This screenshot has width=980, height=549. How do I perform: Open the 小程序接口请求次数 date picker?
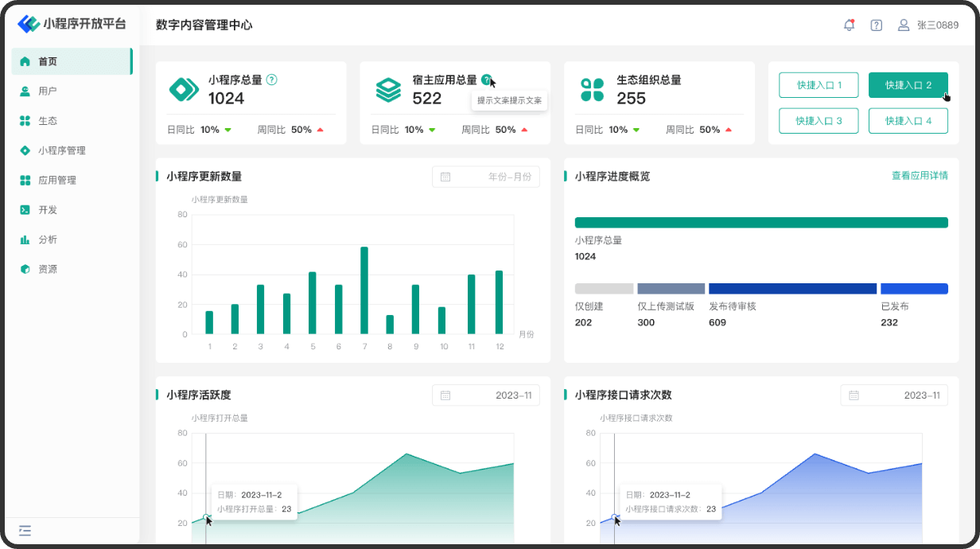tap(893, 395)
